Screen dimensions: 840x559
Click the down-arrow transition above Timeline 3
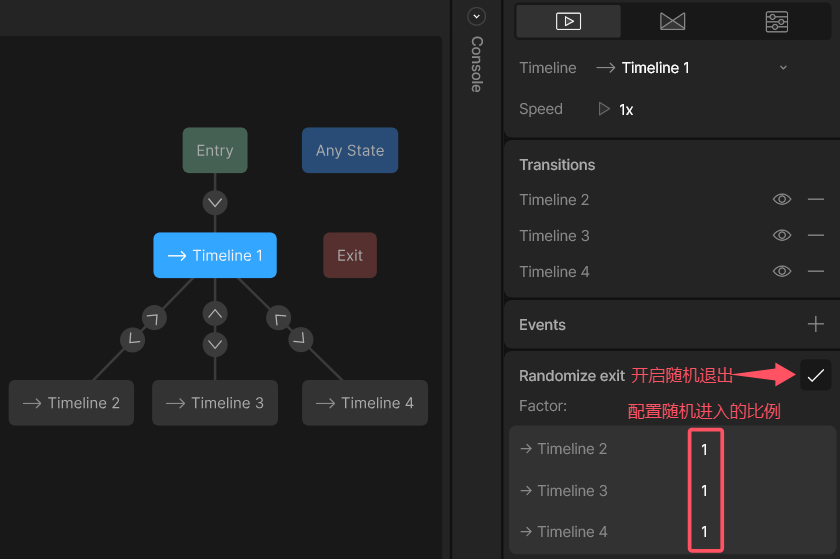[x=215, y=345]
